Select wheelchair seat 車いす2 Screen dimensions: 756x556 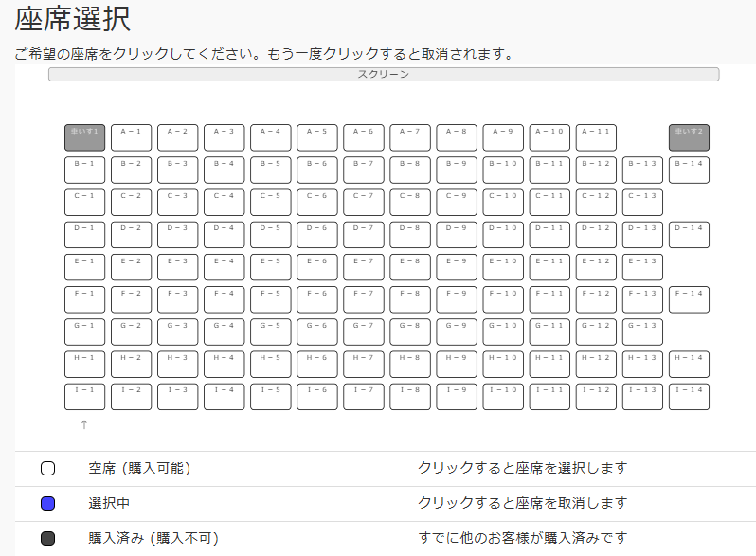click(x=689, y=137)
